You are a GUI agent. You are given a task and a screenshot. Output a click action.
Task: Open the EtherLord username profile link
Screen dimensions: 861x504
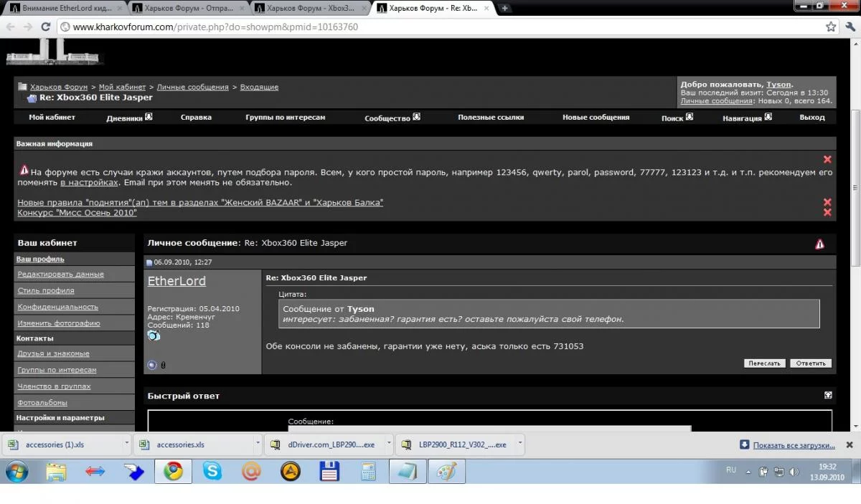[177, 281]
